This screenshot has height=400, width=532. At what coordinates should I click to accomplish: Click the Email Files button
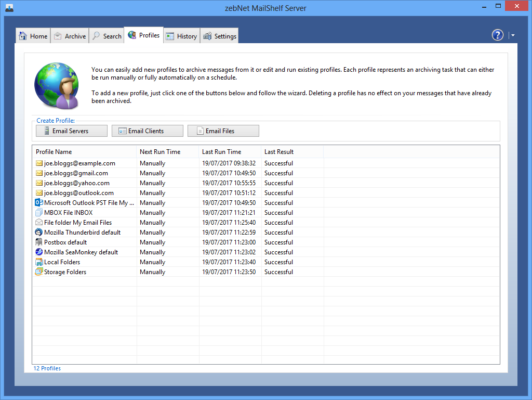[223, 131]
